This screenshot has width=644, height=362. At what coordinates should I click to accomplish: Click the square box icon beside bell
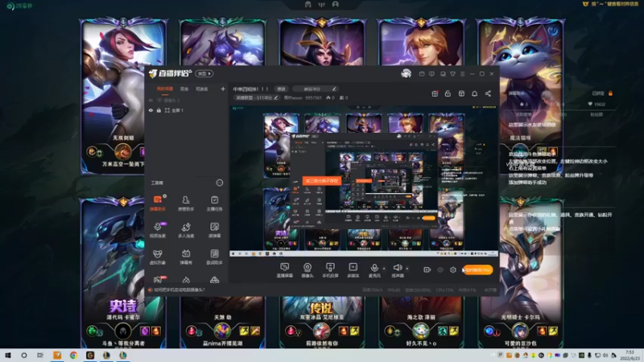(461, 93)
